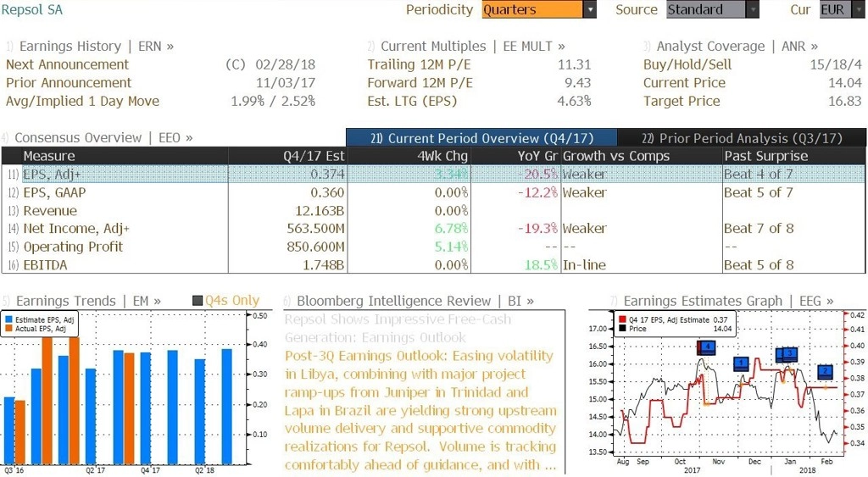Open Consensus Overview EEO link
This screenshot has width=868, height=477.
point(103,138)
